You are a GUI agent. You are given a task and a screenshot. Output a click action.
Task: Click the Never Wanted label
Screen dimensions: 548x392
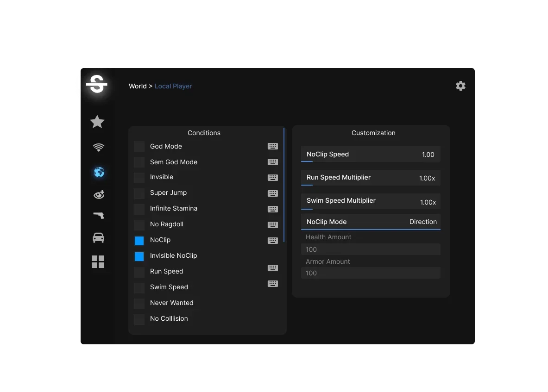click(171, 303)
